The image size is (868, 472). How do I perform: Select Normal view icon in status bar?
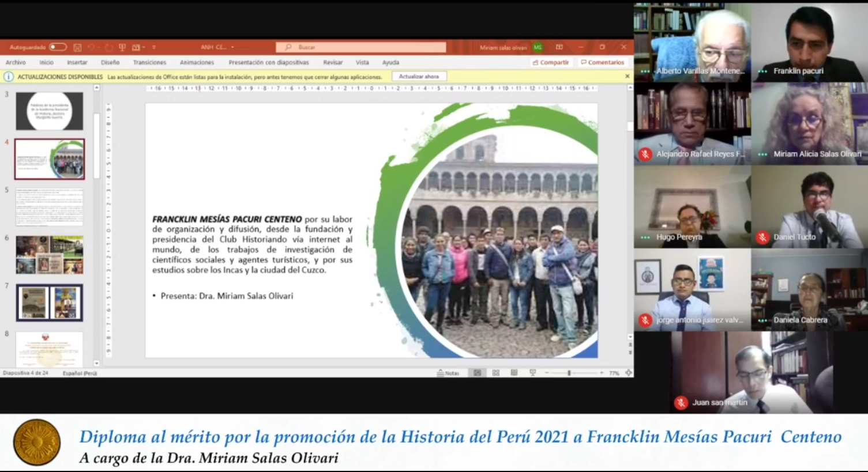point(477,373)
